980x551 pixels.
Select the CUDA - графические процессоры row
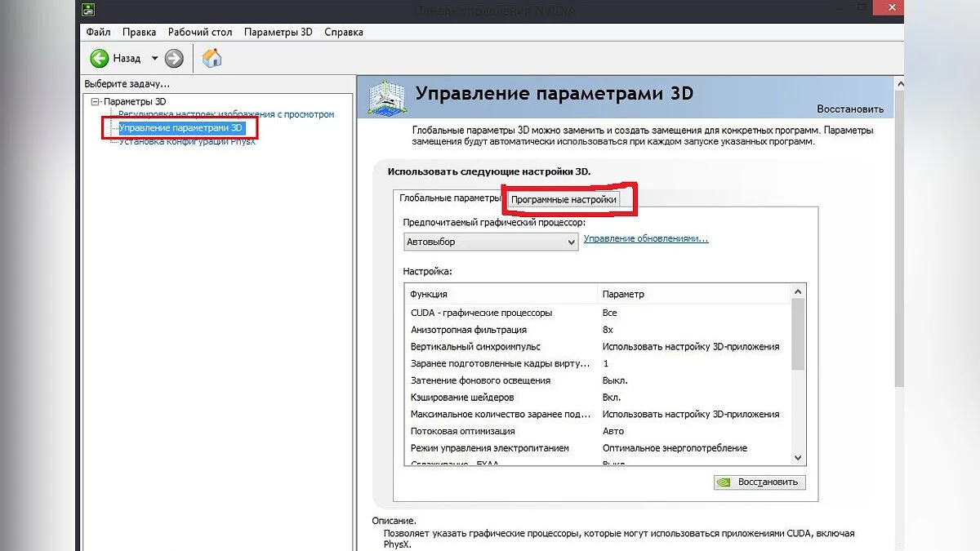coord(598,313)
